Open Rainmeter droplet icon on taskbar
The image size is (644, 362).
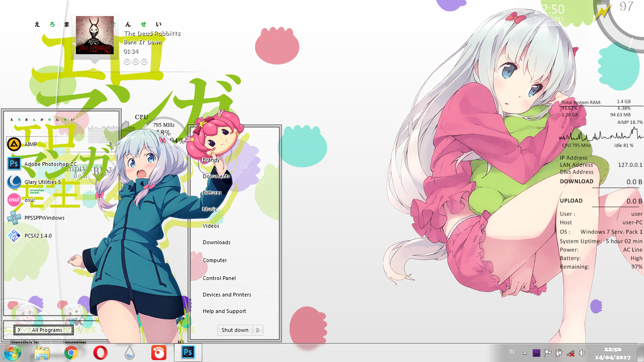(130, 353)
